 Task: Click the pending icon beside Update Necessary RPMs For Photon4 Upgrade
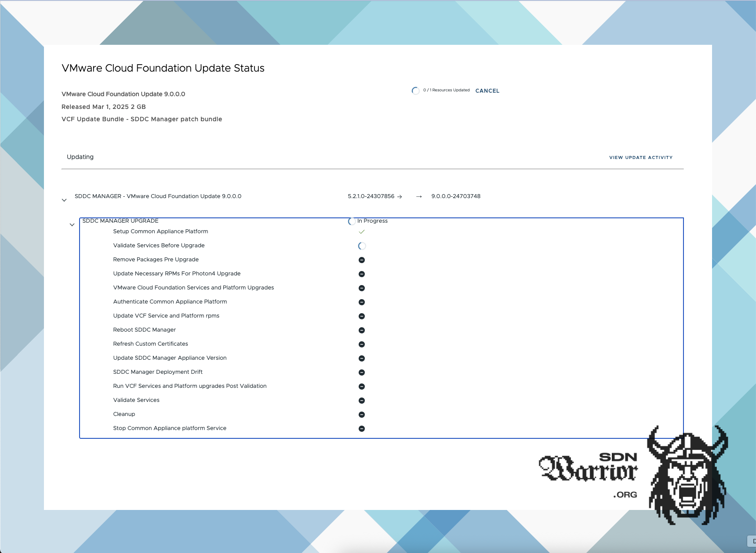coord(362,274)
